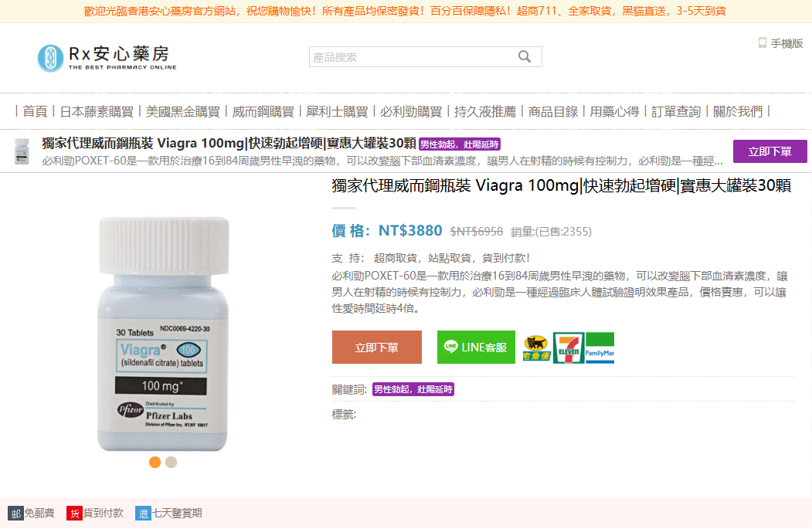Click the 男性勃起，壯陽延時 keyword tag
The width and height of the screenshot is (812, 529).
point(413,389)
